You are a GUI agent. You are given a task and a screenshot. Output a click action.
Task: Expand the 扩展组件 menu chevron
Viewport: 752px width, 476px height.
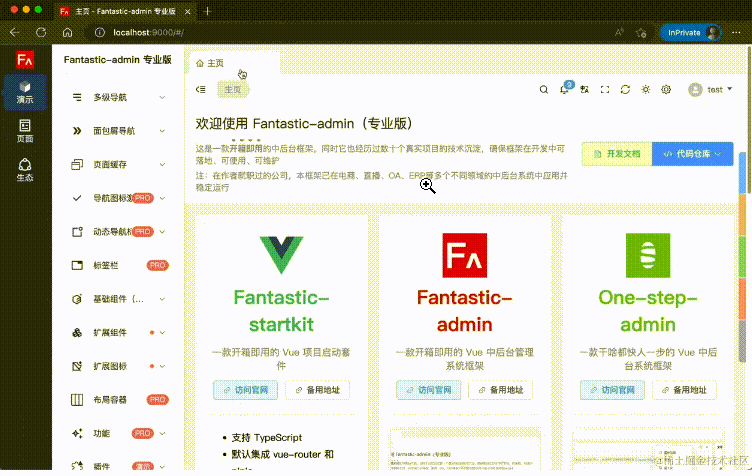click(163, 333)
